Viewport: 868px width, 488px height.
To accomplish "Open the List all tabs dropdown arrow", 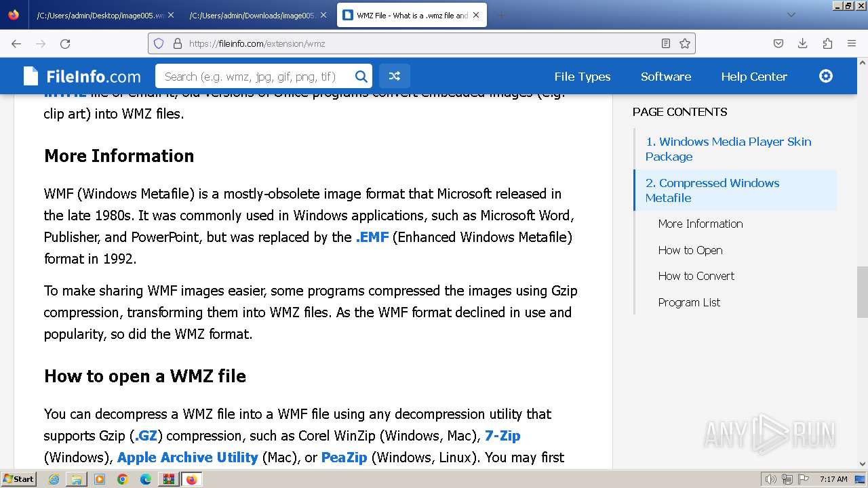I will click(791, 15).
